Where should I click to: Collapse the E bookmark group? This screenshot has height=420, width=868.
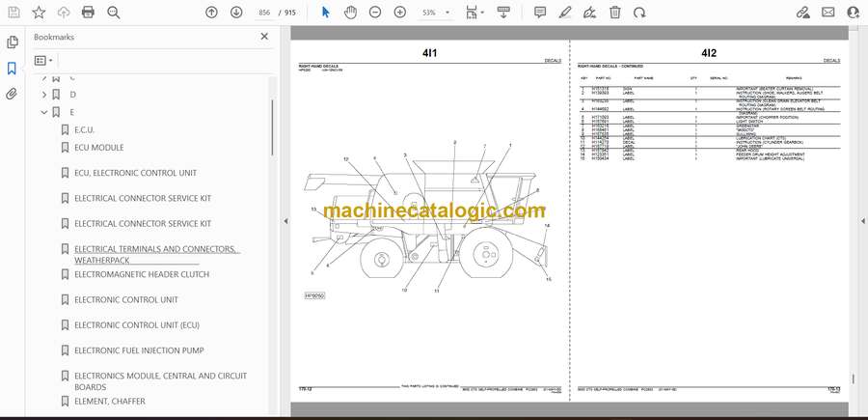click(x=44, y=112)
